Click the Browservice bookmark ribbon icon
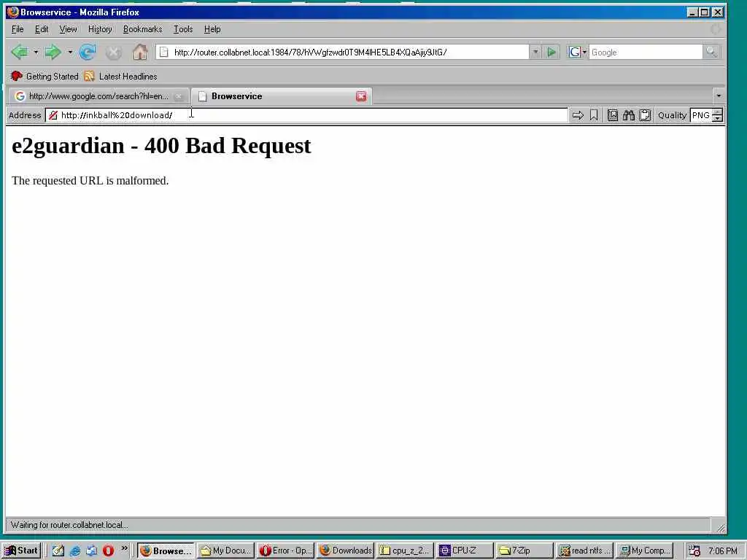 [x=594, y=115]
